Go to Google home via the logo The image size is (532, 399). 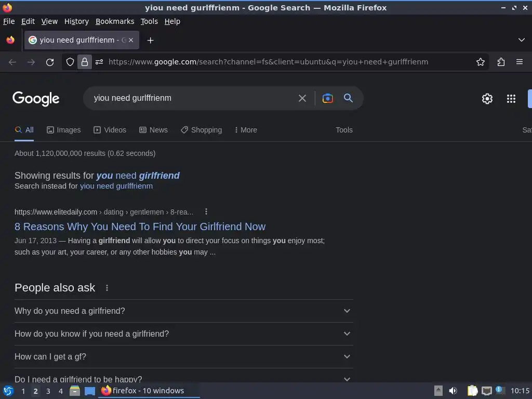(x=36, y=99)
